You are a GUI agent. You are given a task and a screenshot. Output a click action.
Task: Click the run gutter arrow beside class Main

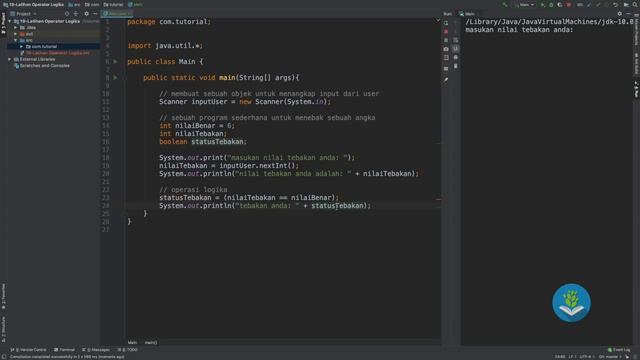coord(116,62)
